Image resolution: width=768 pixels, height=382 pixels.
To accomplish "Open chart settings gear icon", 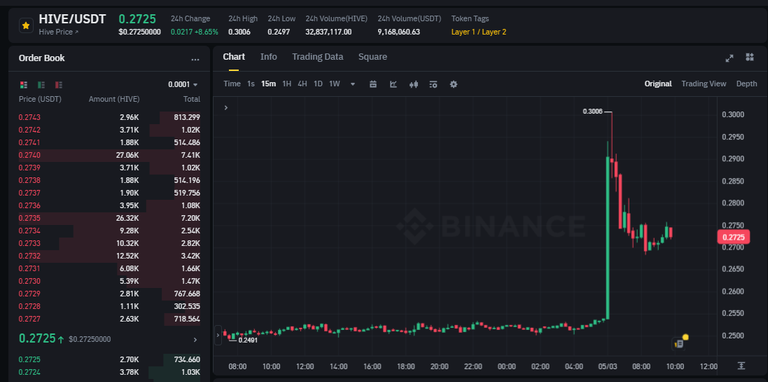I will [454, 84].
